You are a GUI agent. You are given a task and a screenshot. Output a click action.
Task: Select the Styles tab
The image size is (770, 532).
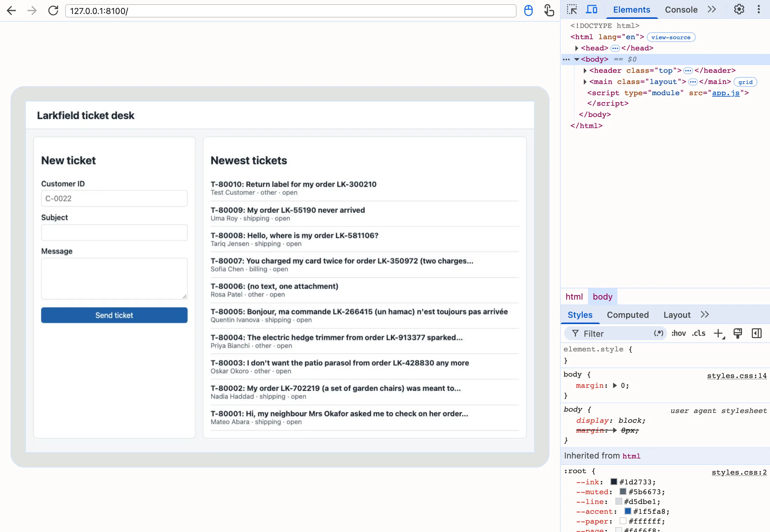point(580,315)
